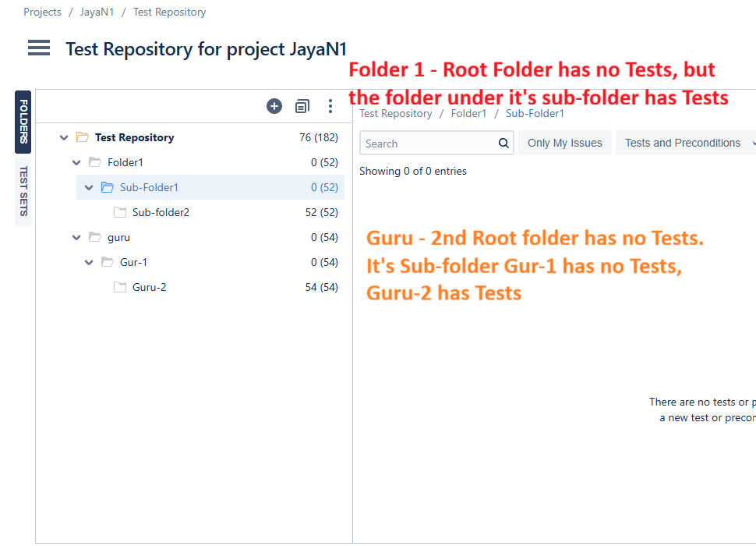Open the folder panel three-dots menu
Image resolution: width=756 pixels, height=546 pixels.
tap(330, 106)
